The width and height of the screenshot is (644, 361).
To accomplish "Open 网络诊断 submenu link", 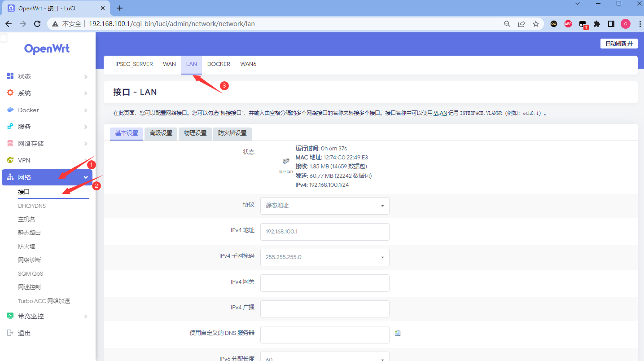I will tap(30, 260).
